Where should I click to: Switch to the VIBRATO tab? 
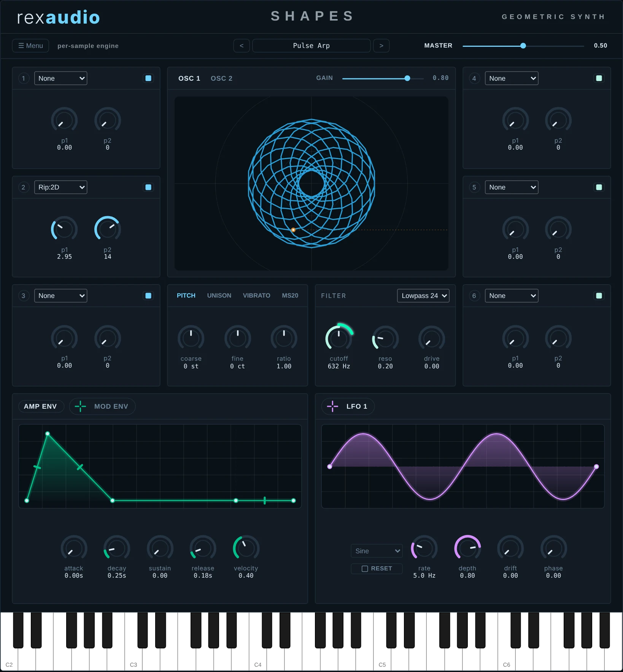(x=257, y=295)
